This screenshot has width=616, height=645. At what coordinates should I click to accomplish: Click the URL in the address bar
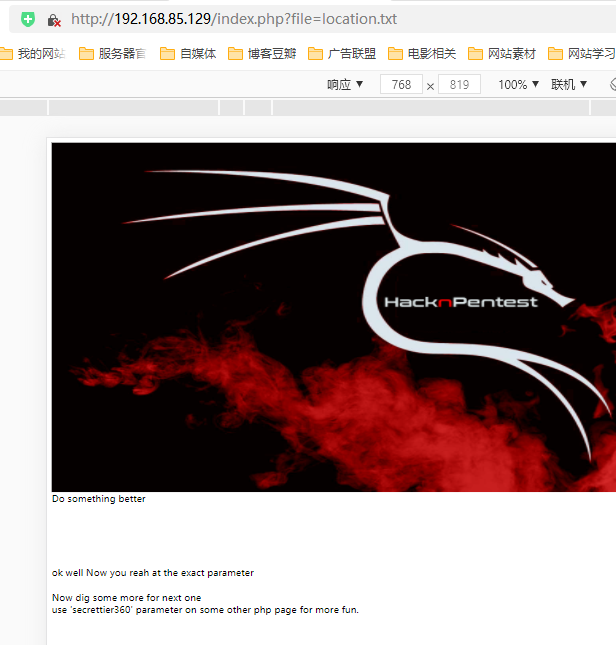234,19
